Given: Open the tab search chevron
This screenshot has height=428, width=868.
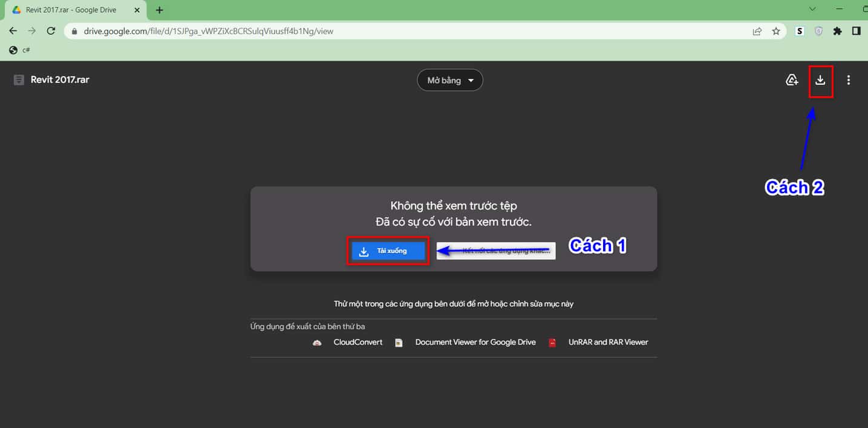Looking at the screenshot, I should pos(812,9).
